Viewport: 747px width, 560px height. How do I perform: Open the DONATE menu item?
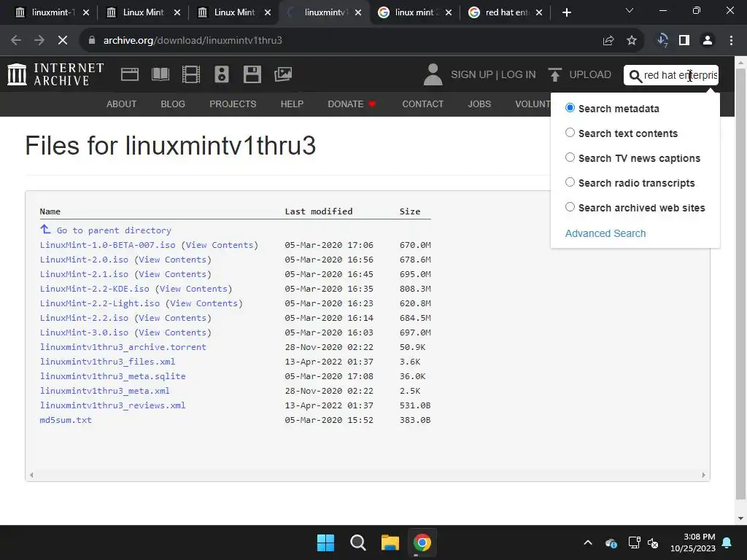click(352, 104)
